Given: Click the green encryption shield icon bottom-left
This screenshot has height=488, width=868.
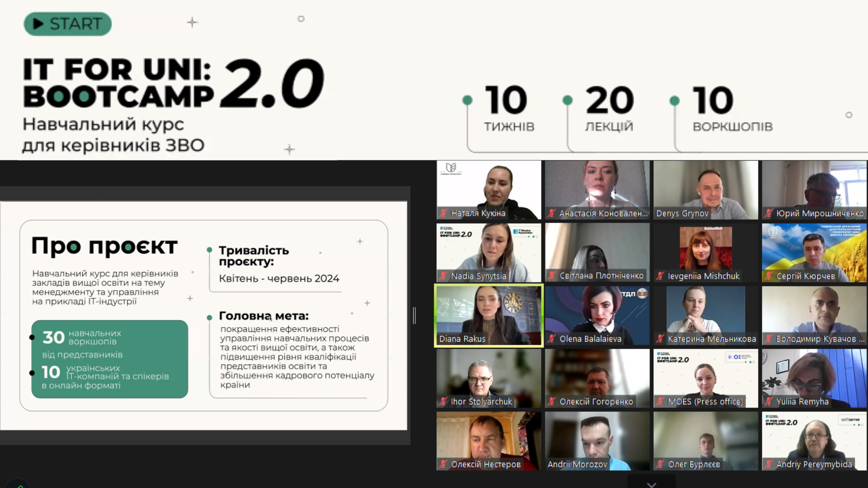Looking at the screenshot, I should (x=18, y=486).
